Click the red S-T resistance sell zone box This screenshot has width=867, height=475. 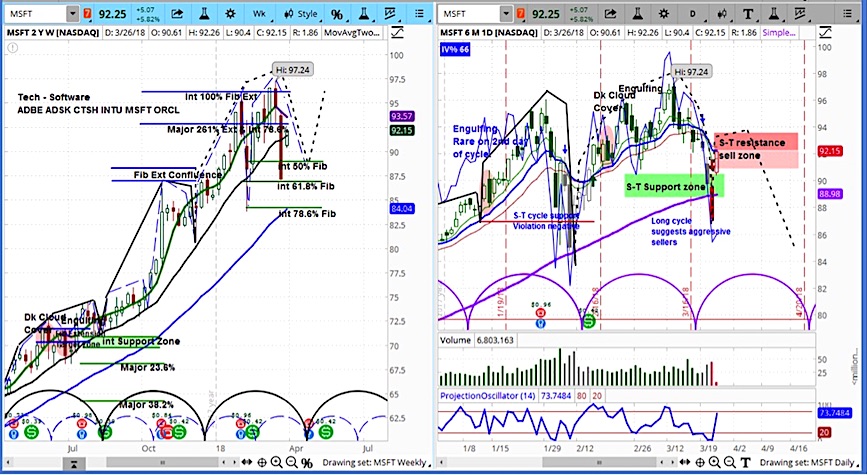(756, 150)
